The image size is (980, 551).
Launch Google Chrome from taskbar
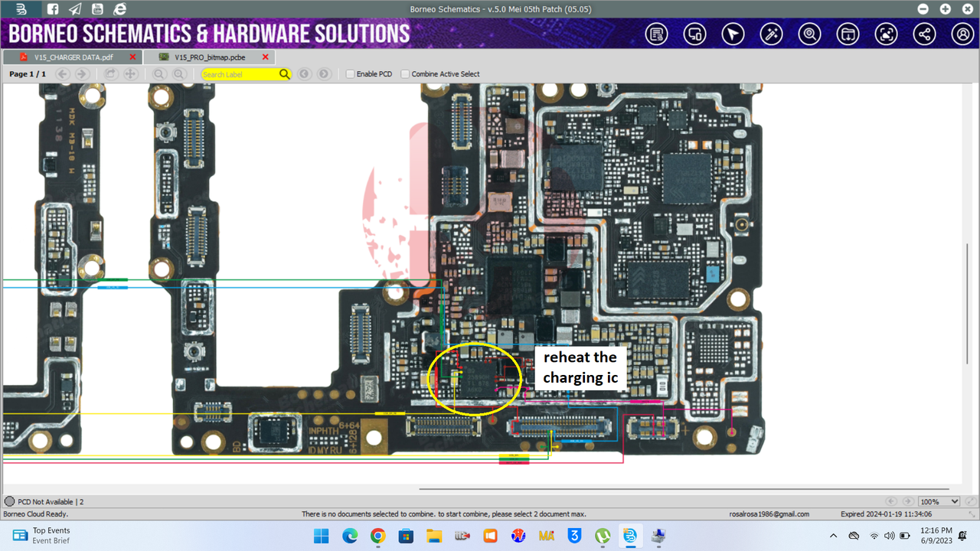[378, 536]
